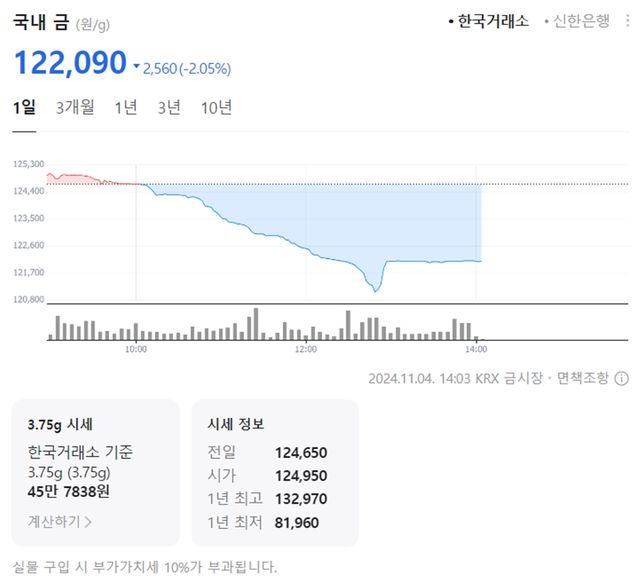Viewport: 640px width, 586px height.
Task: Click the 시세 정보 panel heading
Action: click(x=235, y=424)
